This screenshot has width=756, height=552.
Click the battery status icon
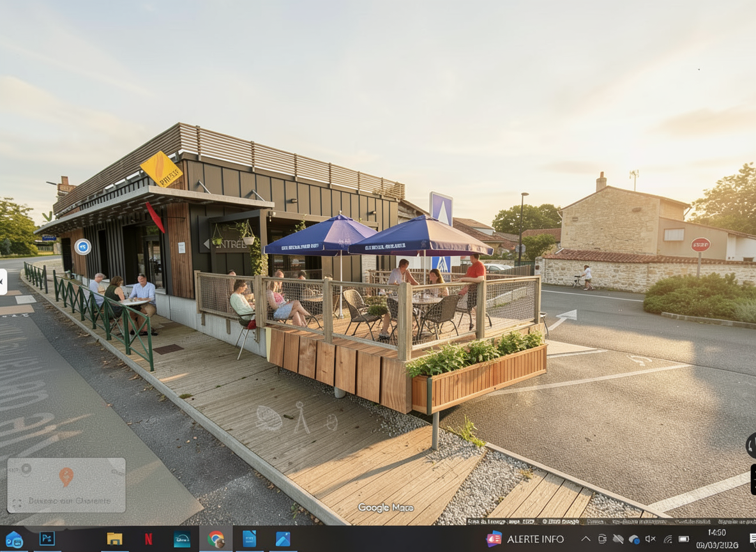[684, 539]
